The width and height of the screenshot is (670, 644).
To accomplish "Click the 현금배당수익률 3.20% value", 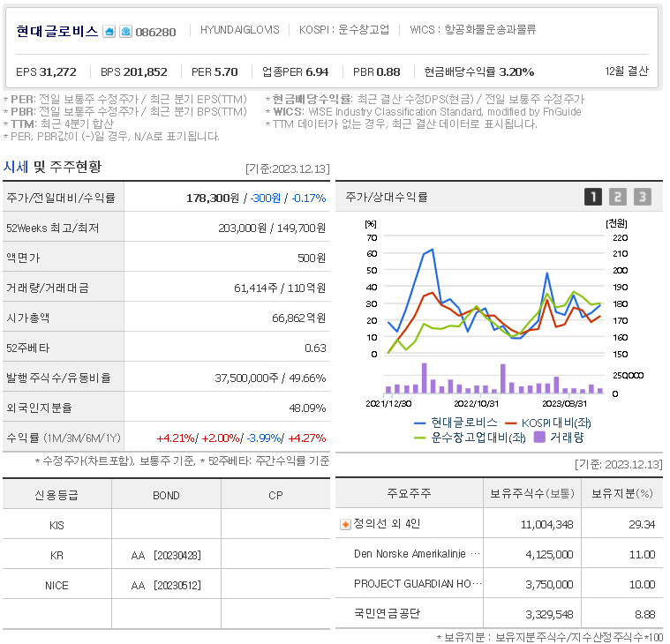I will [479, 71].
